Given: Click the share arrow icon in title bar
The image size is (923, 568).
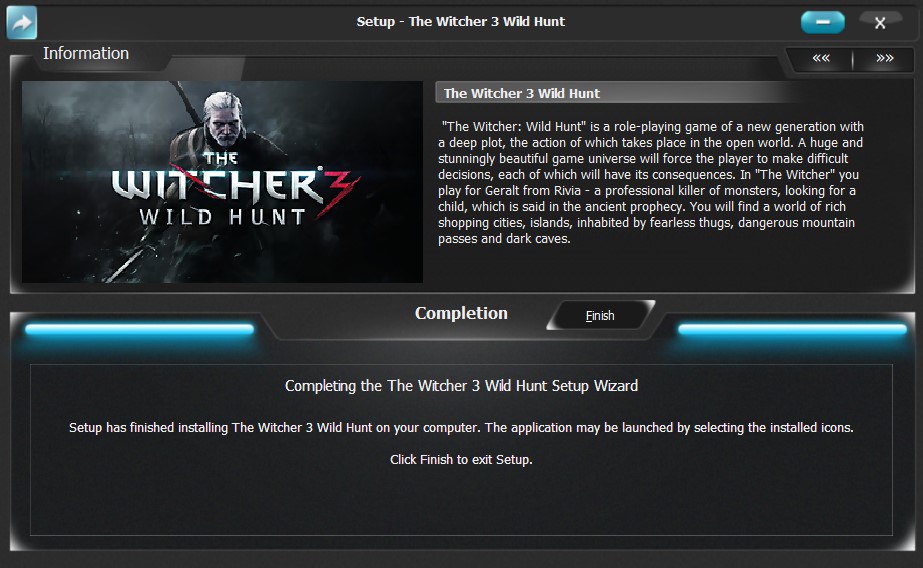Looking at the screenshot, I should coord(22,22).
